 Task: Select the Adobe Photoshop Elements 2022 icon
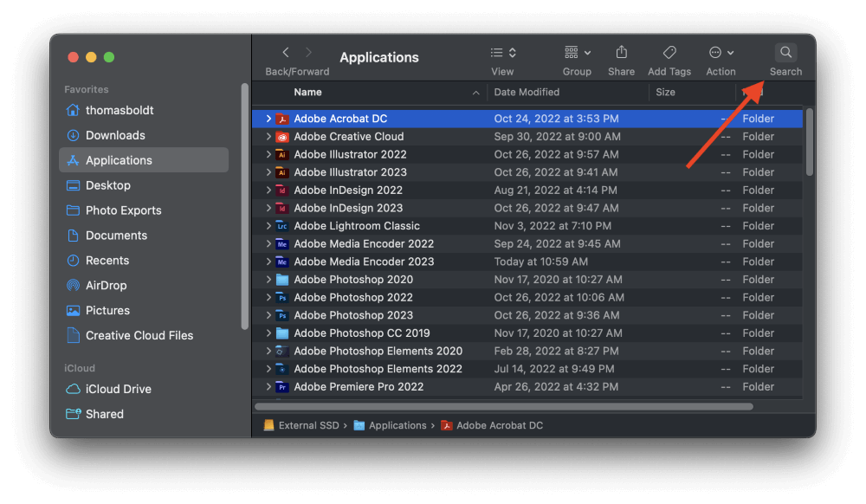(x=282, y=369)
